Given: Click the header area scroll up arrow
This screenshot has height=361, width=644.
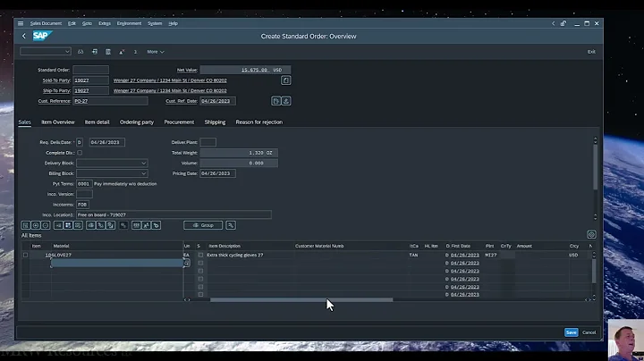Looking at the screenshot, I should 595,140.
